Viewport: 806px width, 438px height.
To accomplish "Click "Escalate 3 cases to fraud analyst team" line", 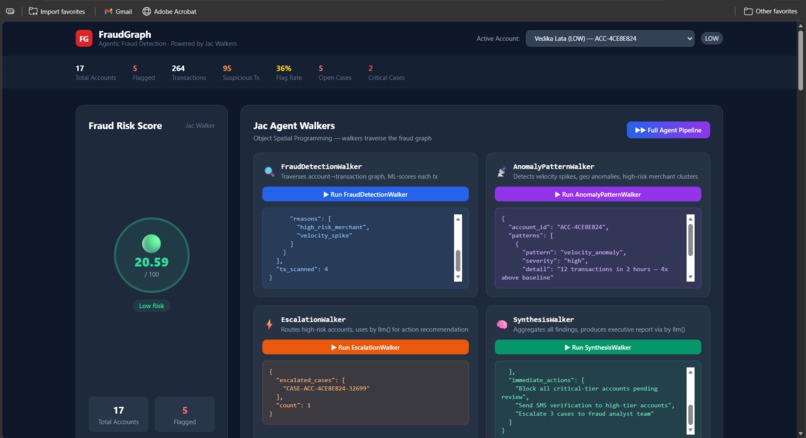I will click(x=584, y=414).
